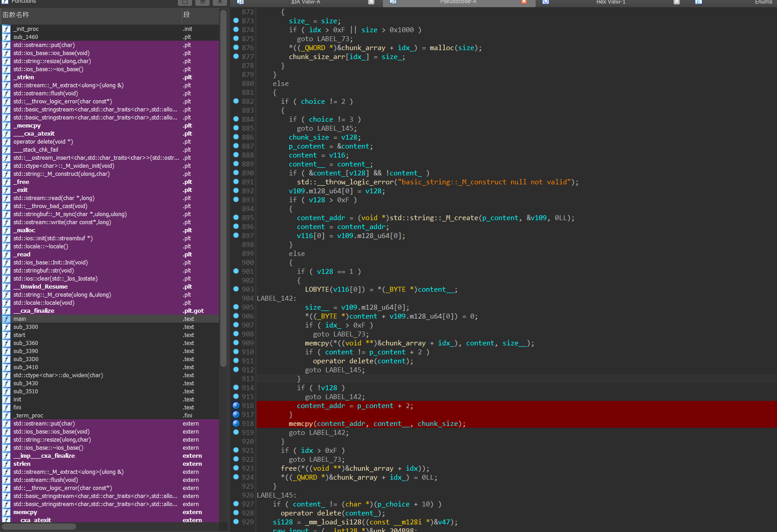Click the function icon beside _init_proc
The image size is (777, 532).
click(7, 29)
